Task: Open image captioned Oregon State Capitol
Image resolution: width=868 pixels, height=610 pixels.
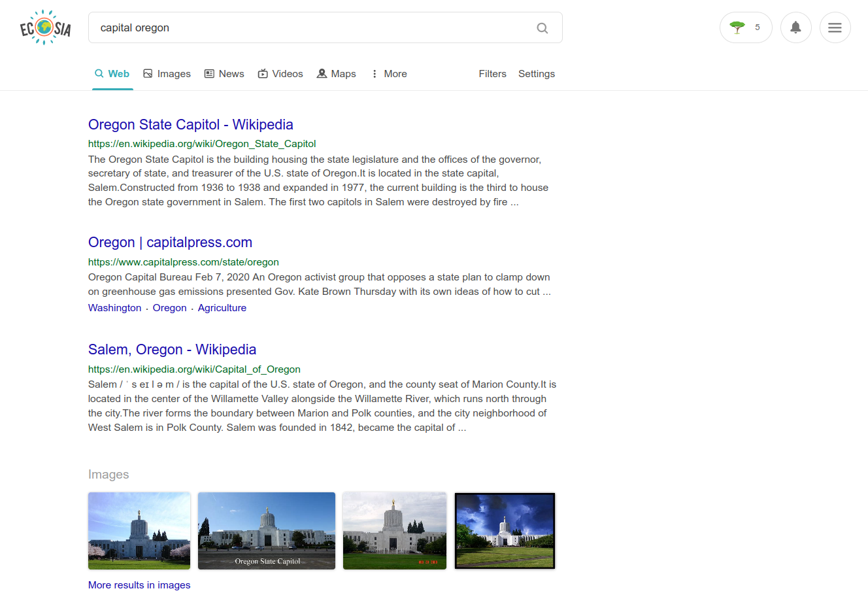Action: pos(267,531)
